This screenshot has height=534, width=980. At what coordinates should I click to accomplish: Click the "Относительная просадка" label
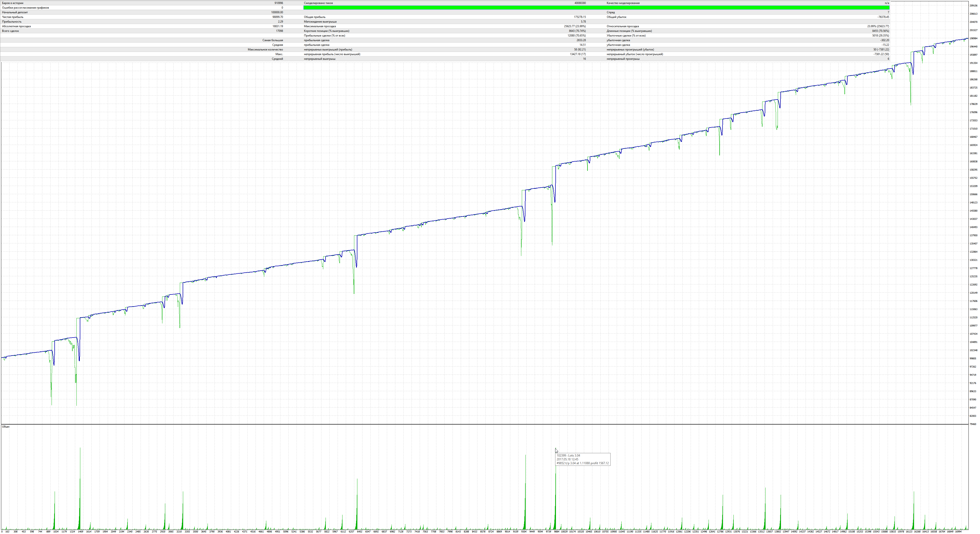tap(623, 26)
